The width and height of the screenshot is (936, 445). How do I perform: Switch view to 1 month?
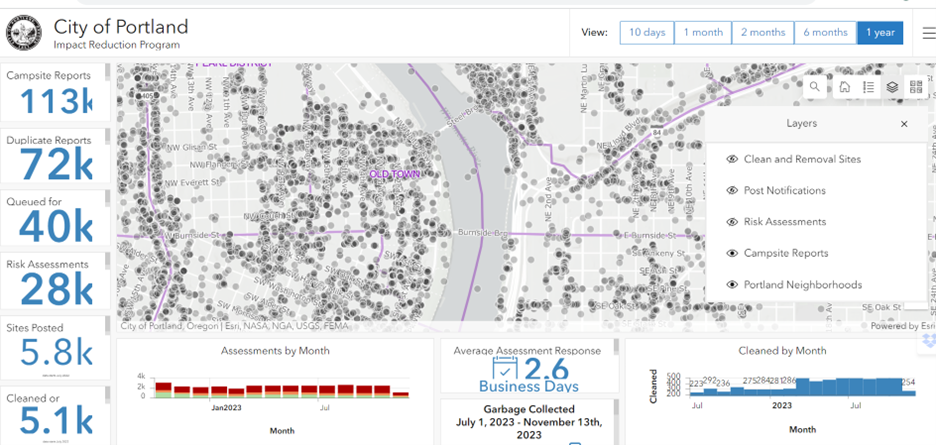[703, 33]
